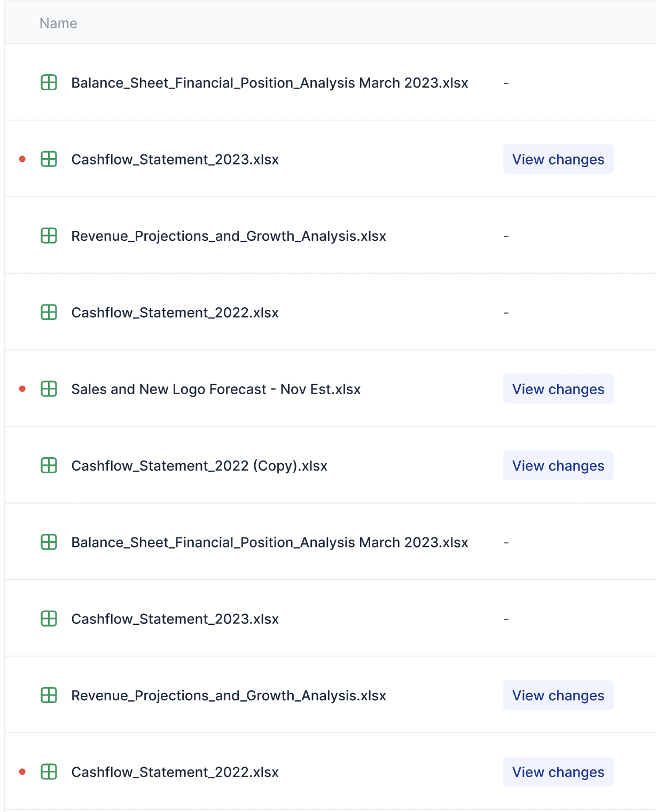This screenshot has height=812, width=656.
Task: Select the Balance_Sheet_Financial_Position_Analysis file name
Action: point(269,83)
